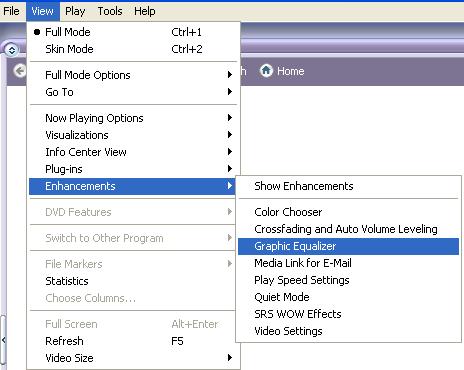Open the Color Chooser enhancement
Screen dimensions: 464x370
click(348, 212)
